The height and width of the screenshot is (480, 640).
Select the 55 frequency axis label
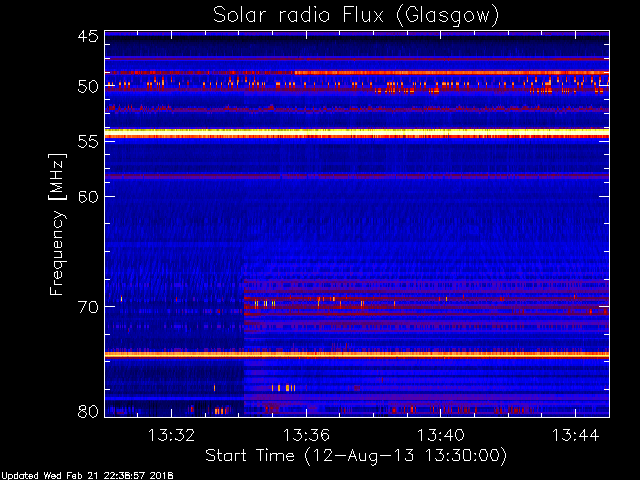[x=88, y=142]
